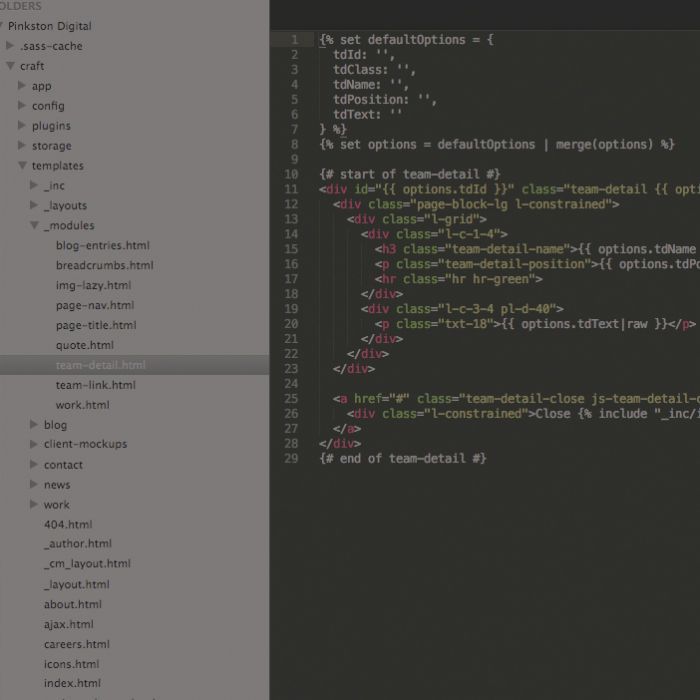Expand the app folder

[x=23, y=86]
